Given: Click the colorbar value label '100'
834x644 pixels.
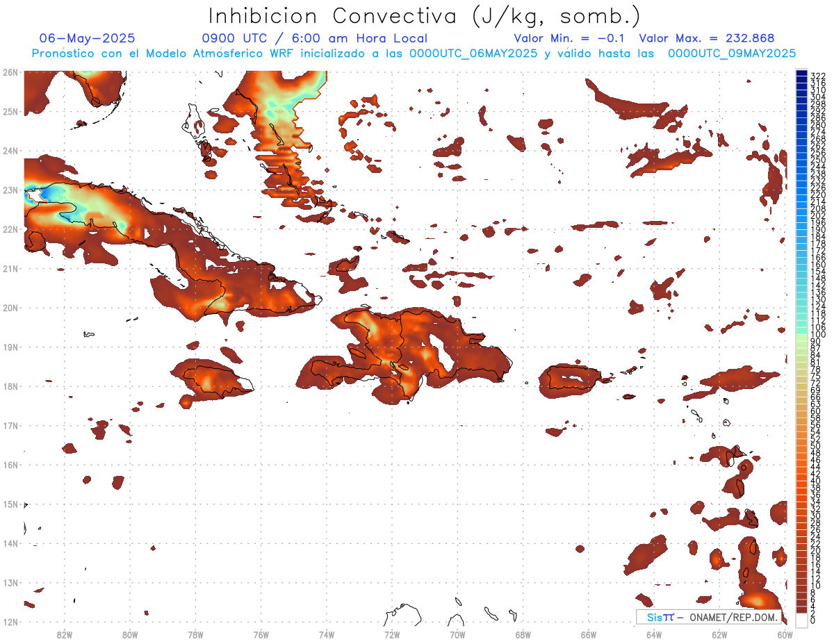Looking at the screenshot, I should pos(818,335).
